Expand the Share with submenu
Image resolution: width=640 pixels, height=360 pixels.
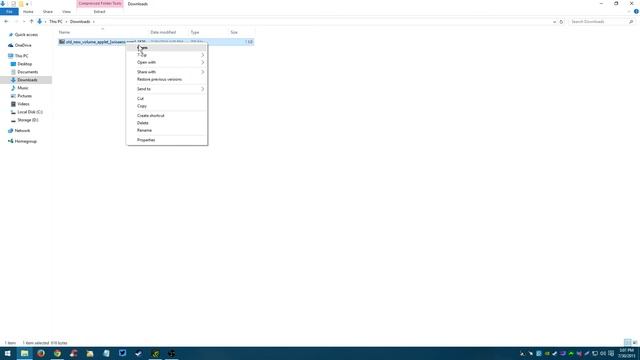pos(167,72)
